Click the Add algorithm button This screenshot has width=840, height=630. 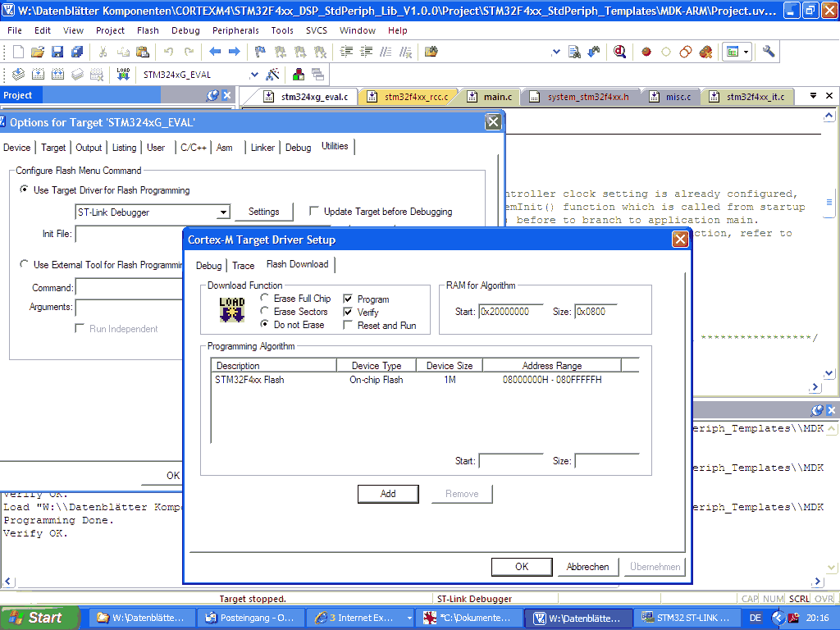coord(388,494)
